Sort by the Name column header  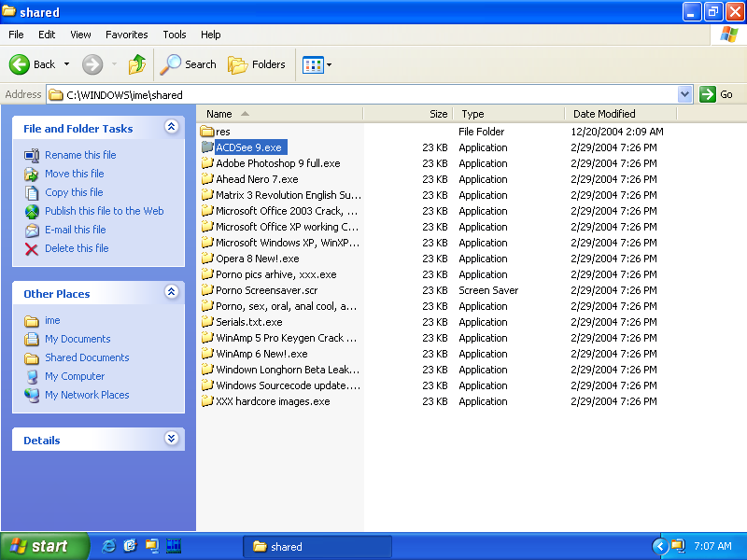(x=279, y=114)
